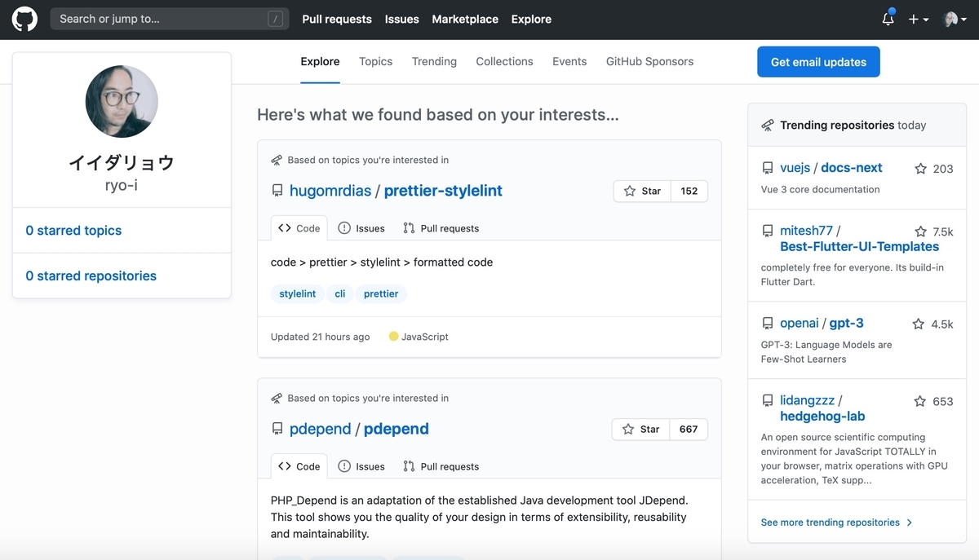This screenshot has height=560, width=979.
Task: Click the large profile photo of ryo-i
Action: point(122,102)
